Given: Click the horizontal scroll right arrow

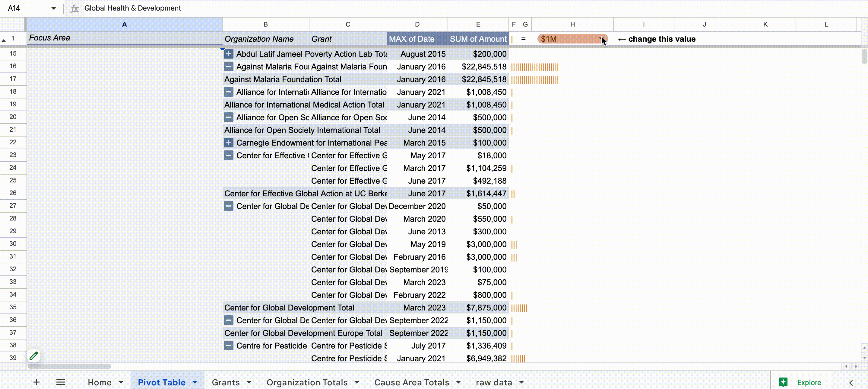Looking at the screenshot, I should [856, 366].
